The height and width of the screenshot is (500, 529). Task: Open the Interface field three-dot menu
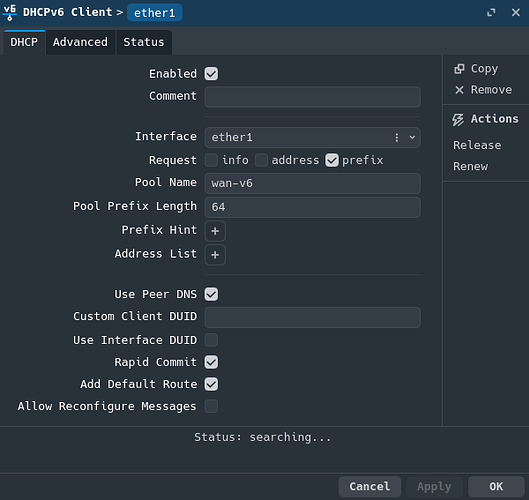397,137
